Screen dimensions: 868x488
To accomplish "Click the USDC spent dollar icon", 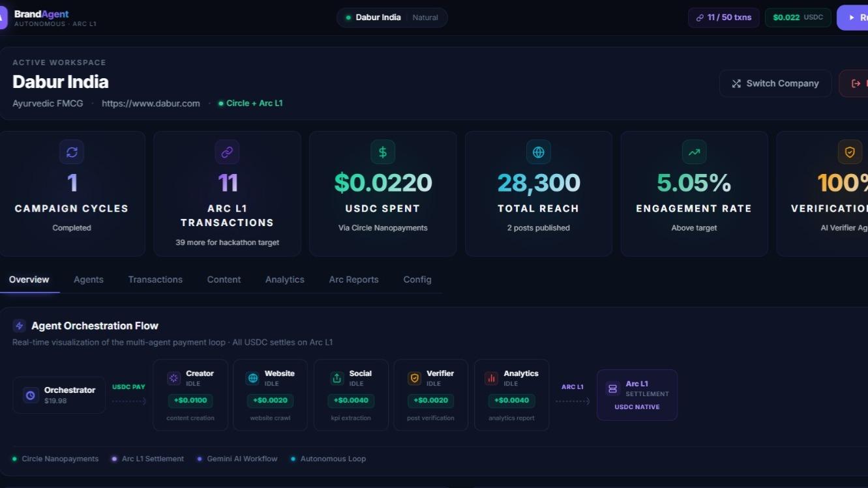I will point(383,152).
